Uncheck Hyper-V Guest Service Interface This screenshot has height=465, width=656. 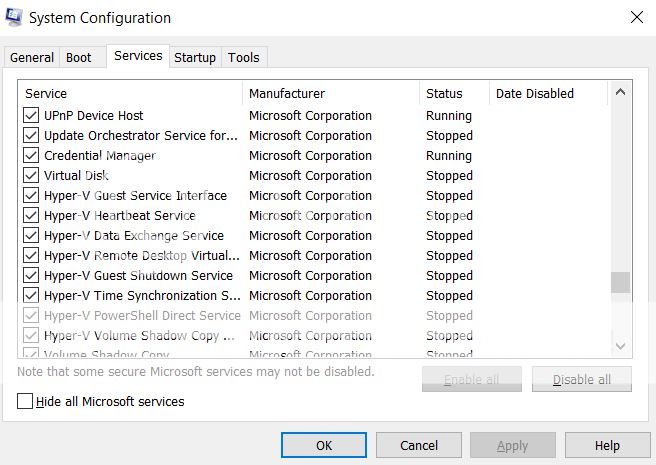(31, 195)
